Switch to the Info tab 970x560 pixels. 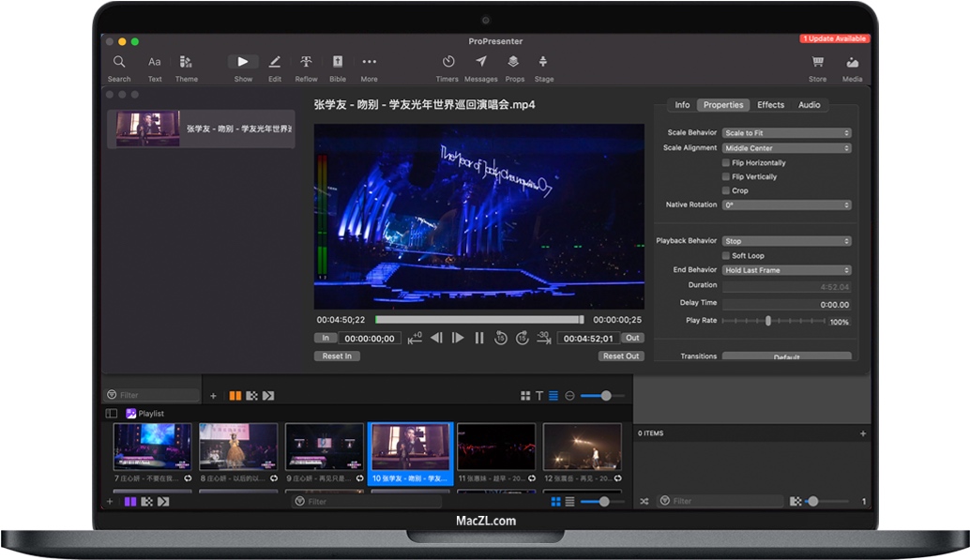(x=682, y=105)
